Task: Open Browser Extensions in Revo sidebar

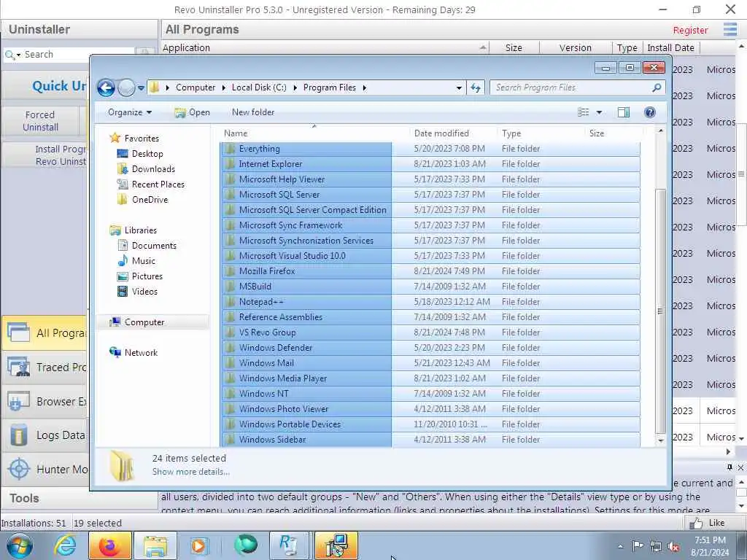Action: click(46, 402)
